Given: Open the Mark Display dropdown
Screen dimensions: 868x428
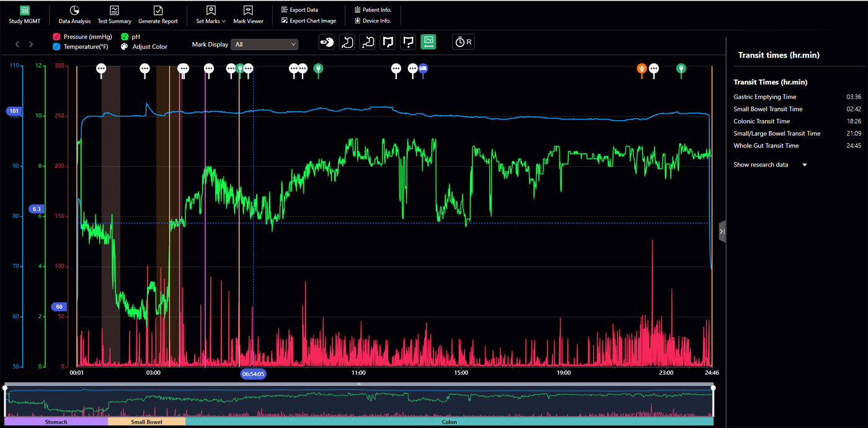Looking at the screenshot, I should (265, 45).
